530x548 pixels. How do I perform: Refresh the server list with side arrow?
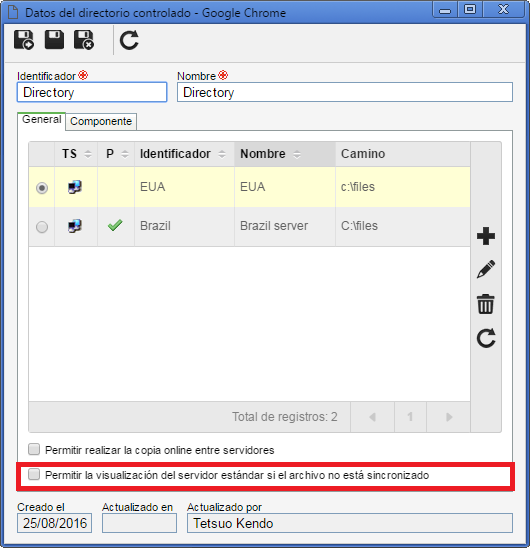pyautogui.click(x=486, y=338)
